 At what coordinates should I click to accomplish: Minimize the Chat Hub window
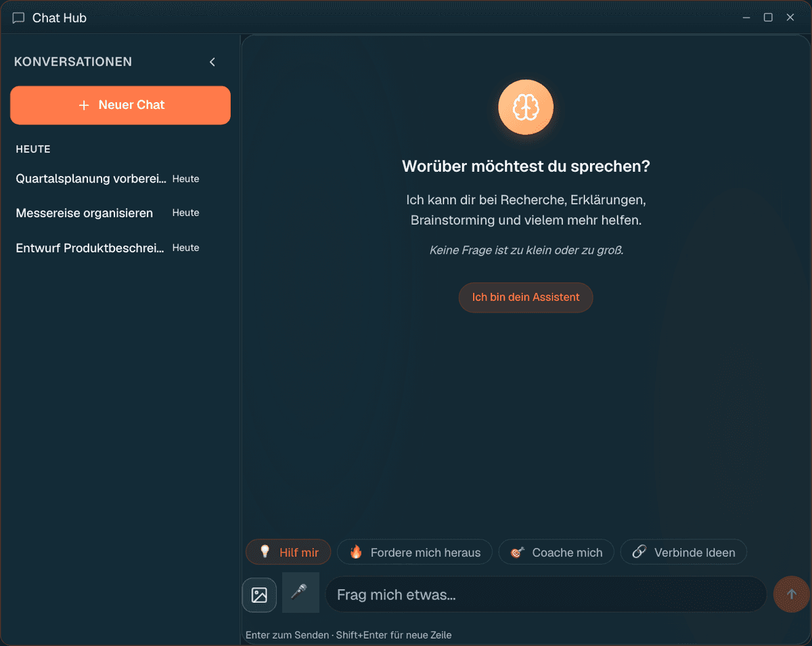(x=746, y=18)
